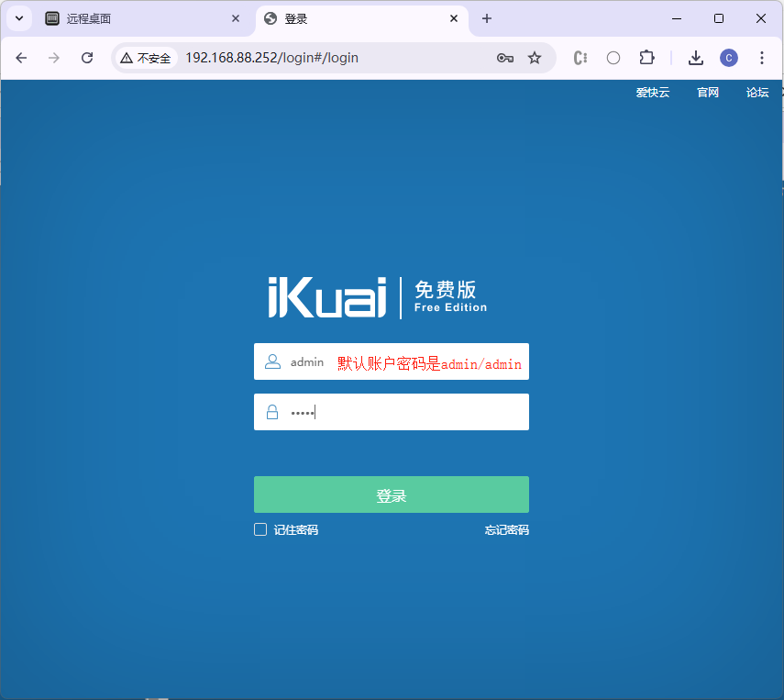Open a new browser tab
The width and height of the screenshot is (784, 700).
point(487,18)
